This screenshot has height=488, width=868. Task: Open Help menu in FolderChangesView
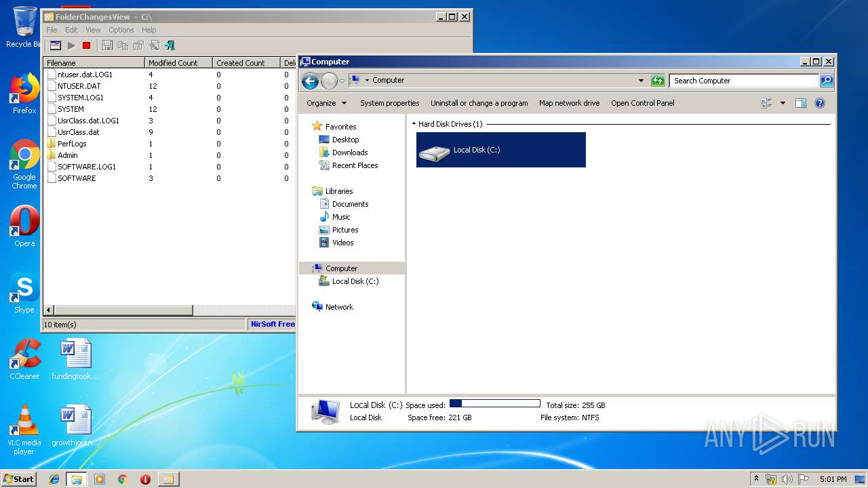pyautogui.click(x=149, y=30)
